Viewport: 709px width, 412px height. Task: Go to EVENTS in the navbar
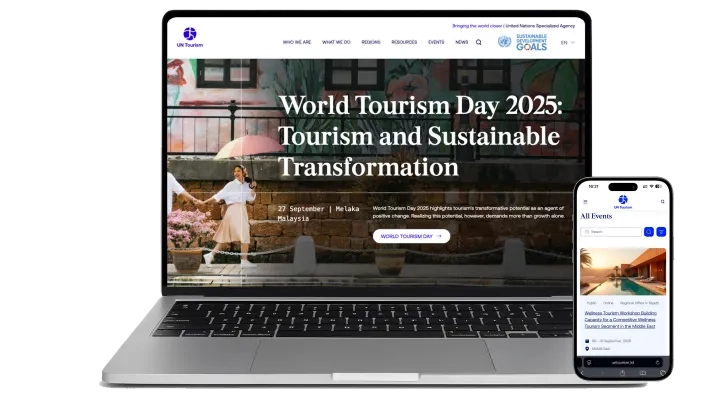coord(436,42)
